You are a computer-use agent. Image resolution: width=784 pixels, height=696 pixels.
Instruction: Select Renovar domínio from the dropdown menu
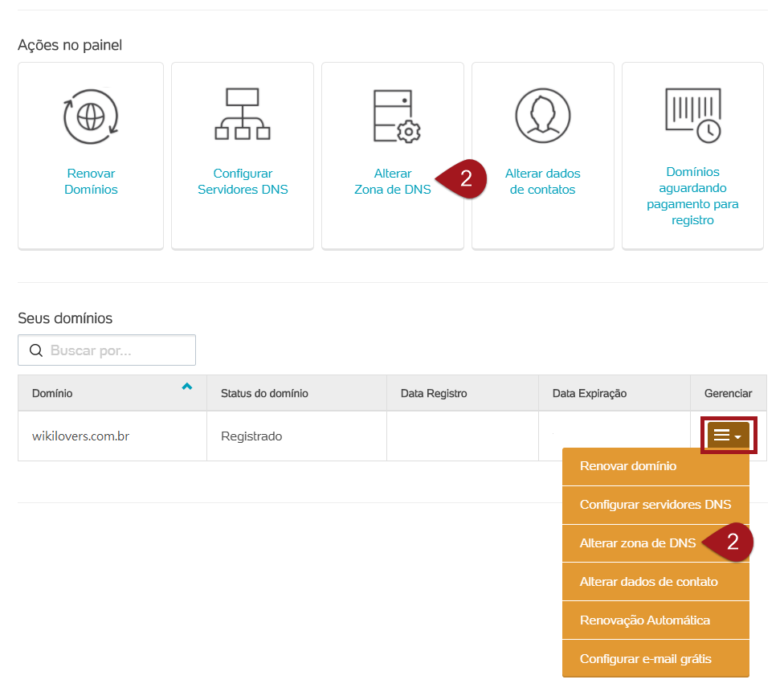click(627, 466)
